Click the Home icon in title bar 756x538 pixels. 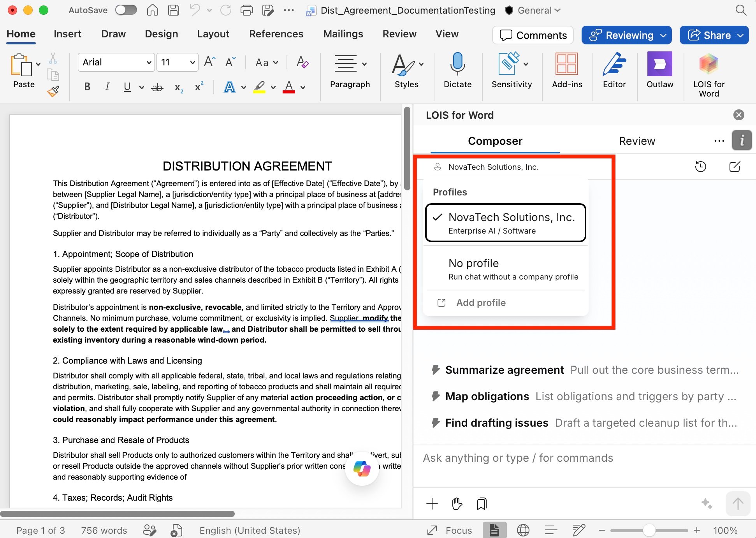tap(153, 10)
